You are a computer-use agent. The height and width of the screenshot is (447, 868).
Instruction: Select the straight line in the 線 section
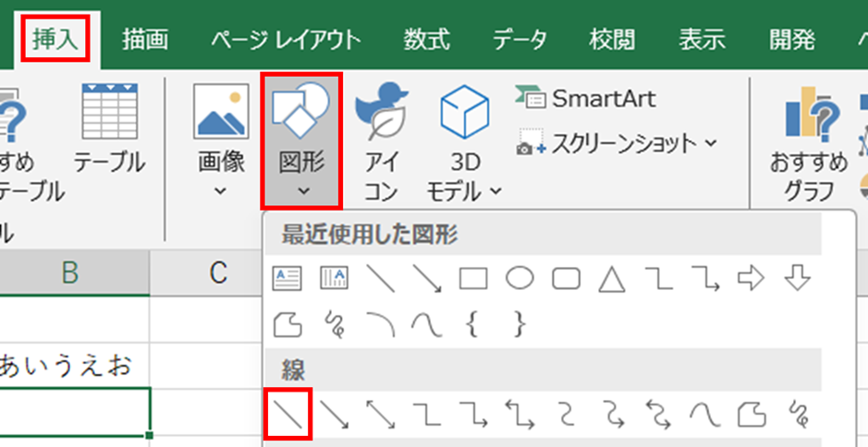(x=287, y=415)
